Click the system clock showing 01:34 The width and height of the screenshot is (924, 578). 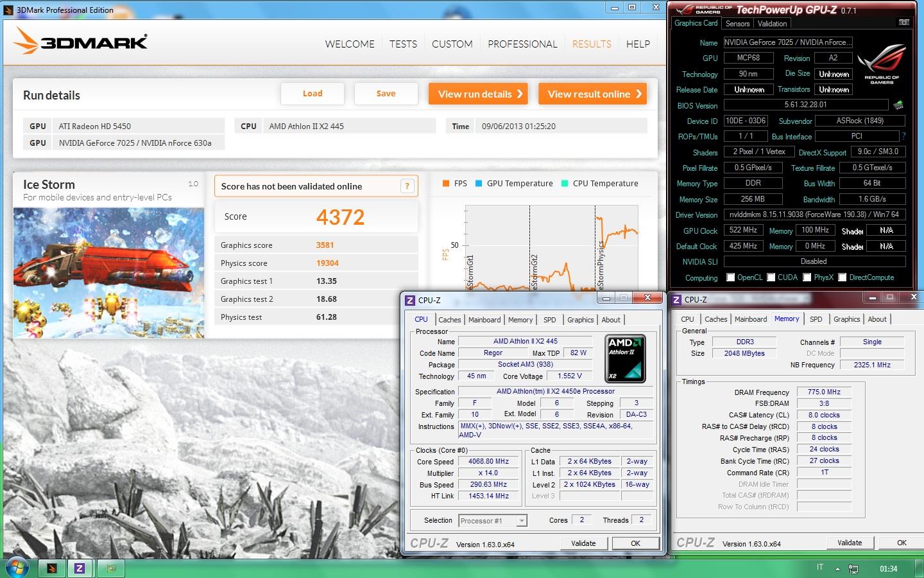point(889,569)
